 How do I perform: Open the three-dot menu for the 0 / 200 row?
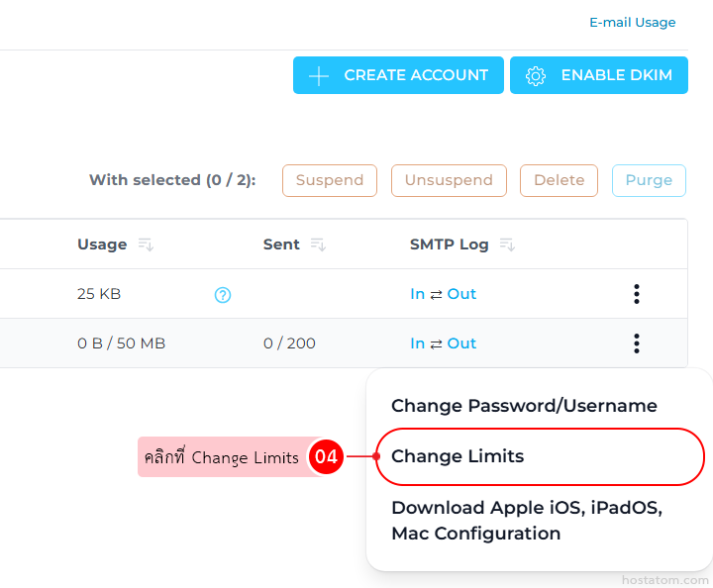click(637, 343)
